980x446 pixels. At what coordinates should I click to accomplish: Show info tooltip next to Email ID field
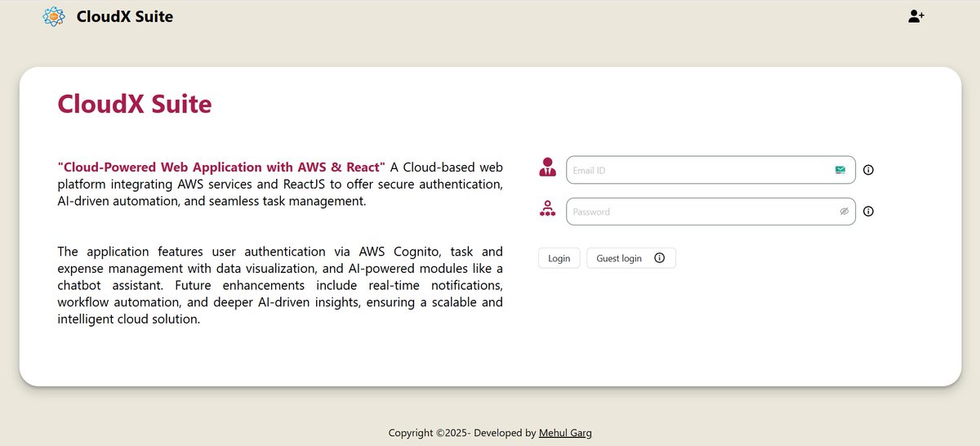click(868, 170)
